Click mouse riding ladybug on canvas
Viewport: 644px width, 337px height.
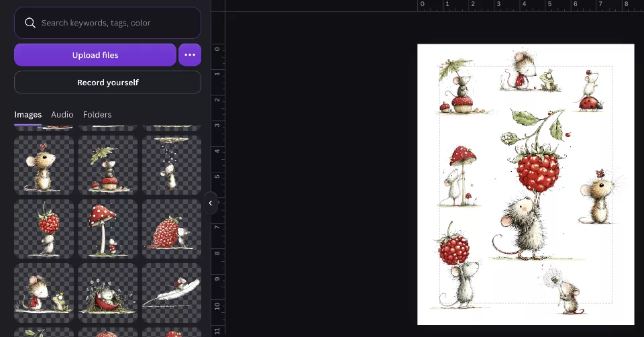point(590,91)
